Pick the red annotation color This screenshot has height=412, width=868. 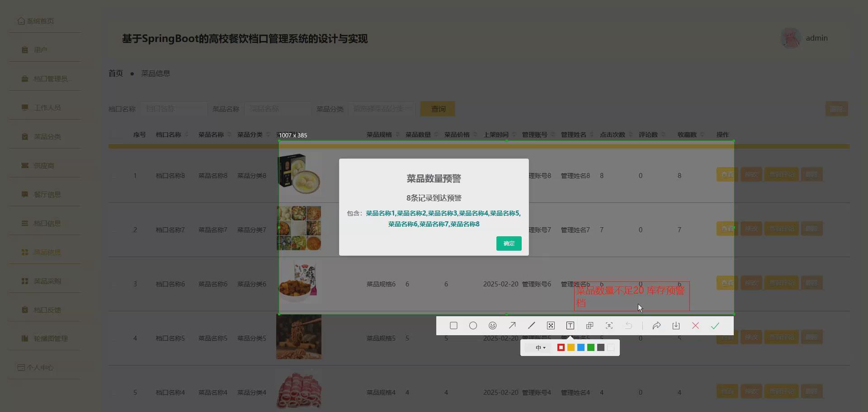[561, 347]
